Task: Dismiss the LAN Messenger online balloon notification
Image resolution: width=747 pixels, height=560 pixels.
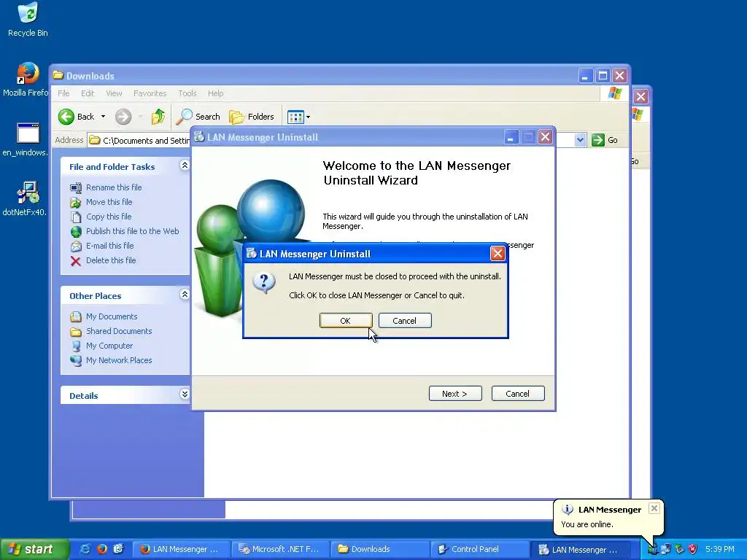Action: (654, 508)
